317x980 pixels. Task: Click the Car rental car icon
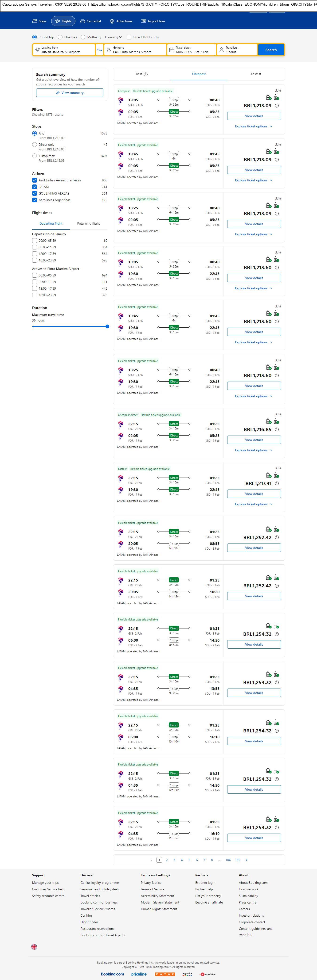pos(83,21)
